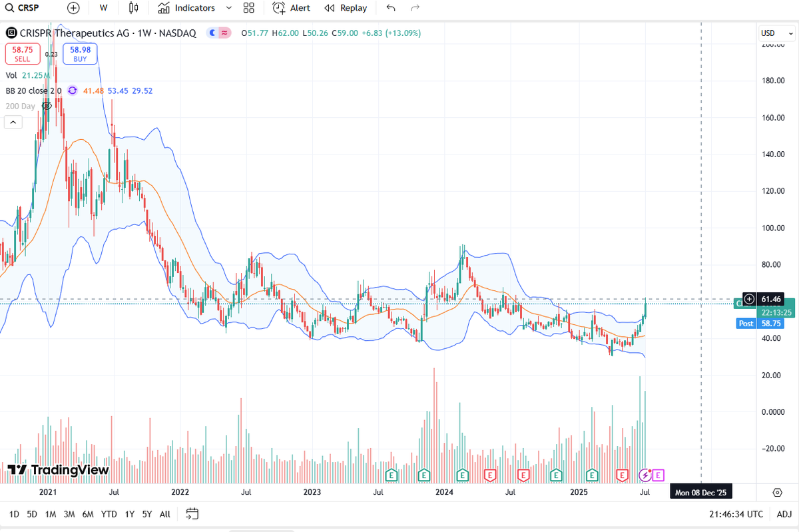This screenshot has width=799, height=532.
Task: Click the compare or add symbol plus icon
Action: pos(73,8)
